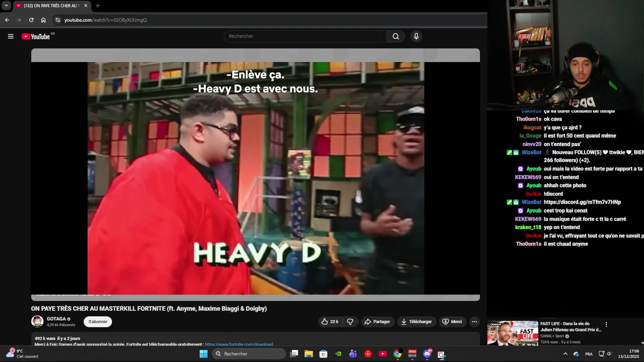Go to the YouTube home logo
The width and height of the screenshot is (644, 362).
(x=35, y=36)
